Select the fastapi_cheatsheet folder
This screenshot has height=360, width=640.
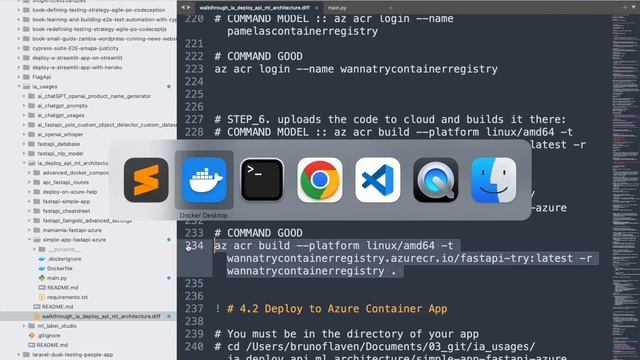click(x=67, y=211)
